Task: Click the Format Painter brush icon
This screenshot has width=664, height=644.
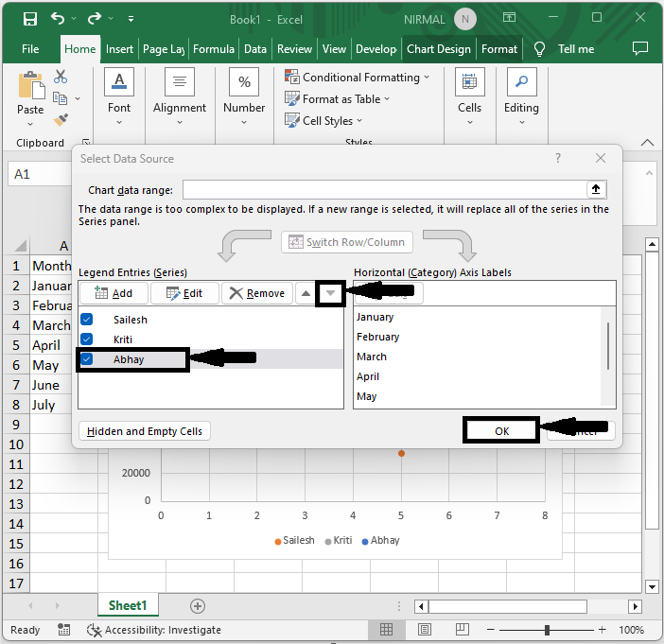Action: click(x=61, y=120)
